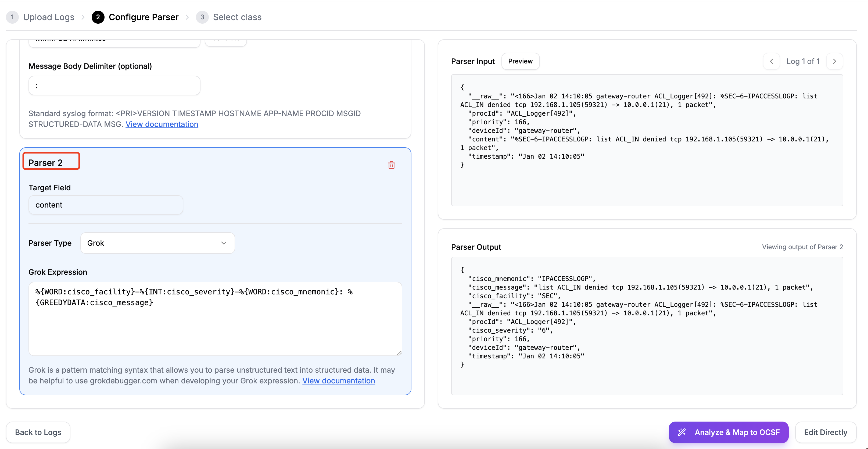Click step 2 circle for Configure Parser
The image size is (868, 449).
coord(98,17)
